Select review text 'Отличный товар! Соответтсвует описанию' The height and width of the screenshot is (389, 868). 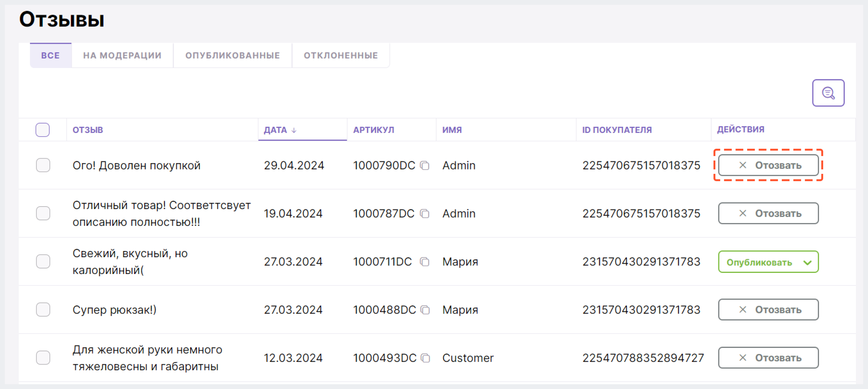click(162, 214)
